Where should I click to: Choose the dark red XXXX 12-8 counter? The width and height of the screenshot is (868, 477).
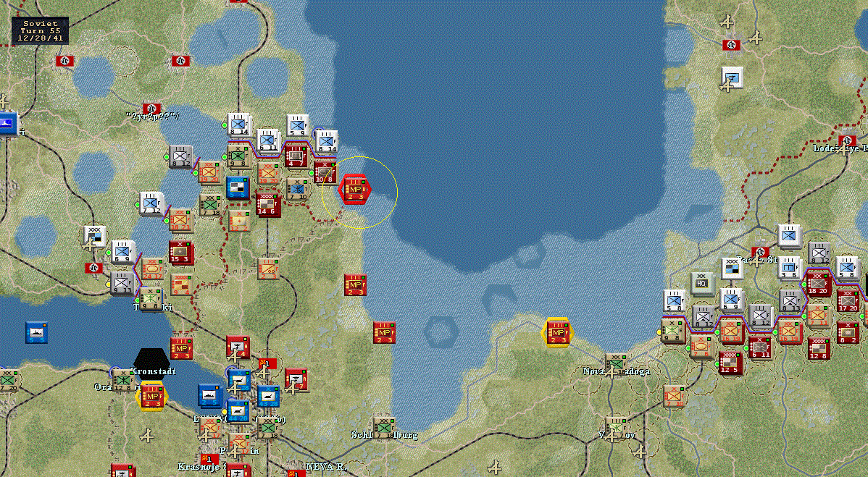[817, 347]
